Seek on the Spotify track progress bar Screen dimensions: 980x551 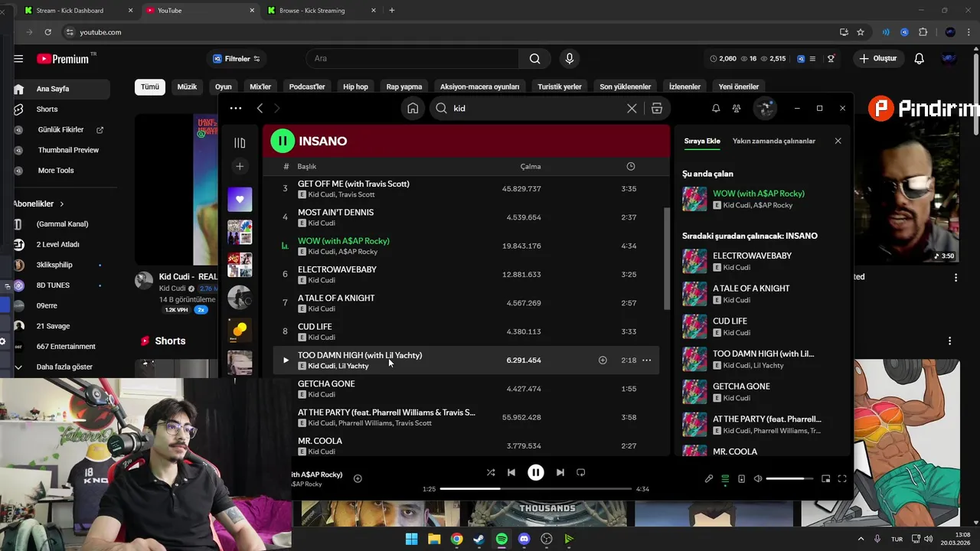click(536, 489)
